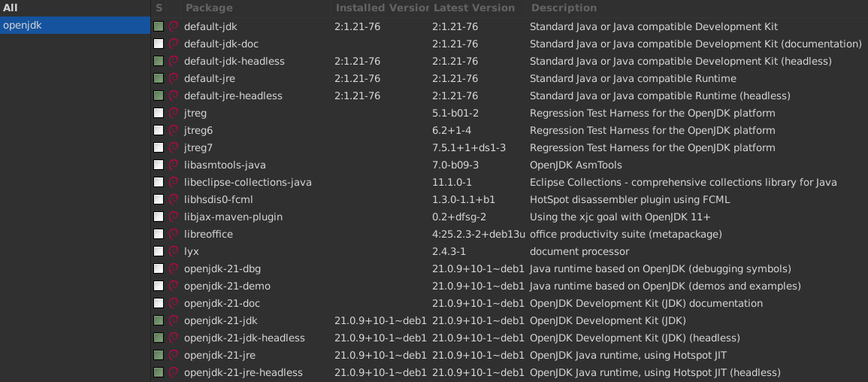Viewport: 868px width, 382px height.
Task: Click the Debian swirl icon beside default-jre
Action: (174, 79)
